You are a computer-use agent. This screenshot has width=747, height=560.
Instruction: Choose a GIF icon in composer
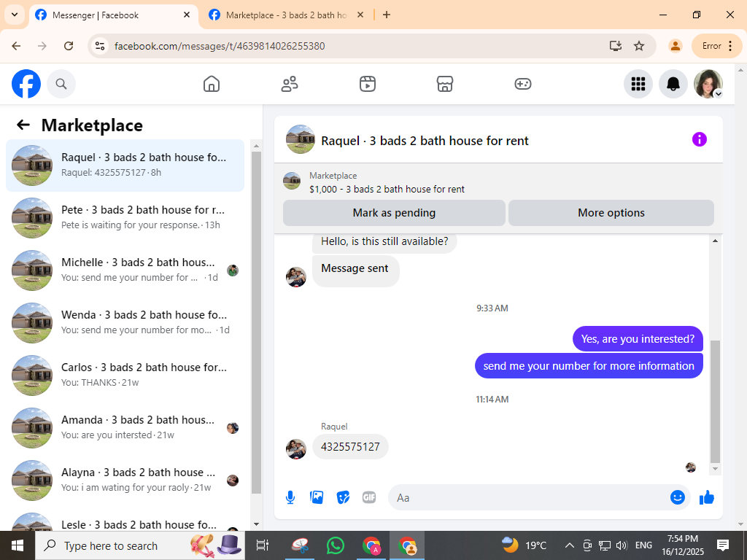point(369,497)
